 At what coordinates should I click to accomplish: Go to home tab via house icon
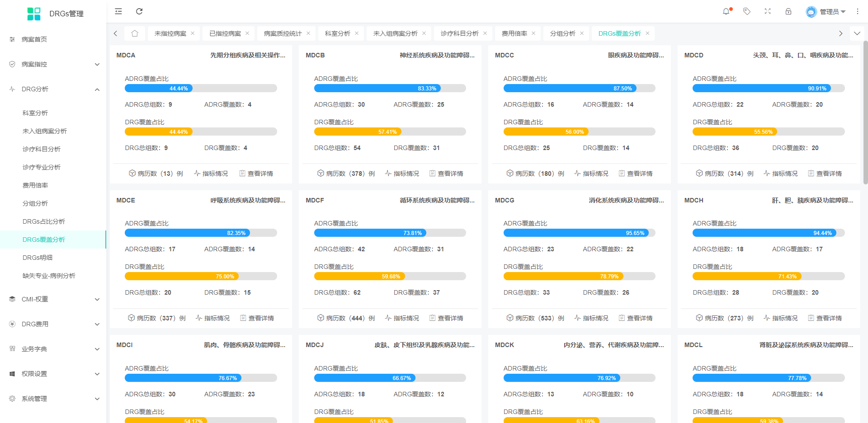pyautogui.click(x=135, y=33)
